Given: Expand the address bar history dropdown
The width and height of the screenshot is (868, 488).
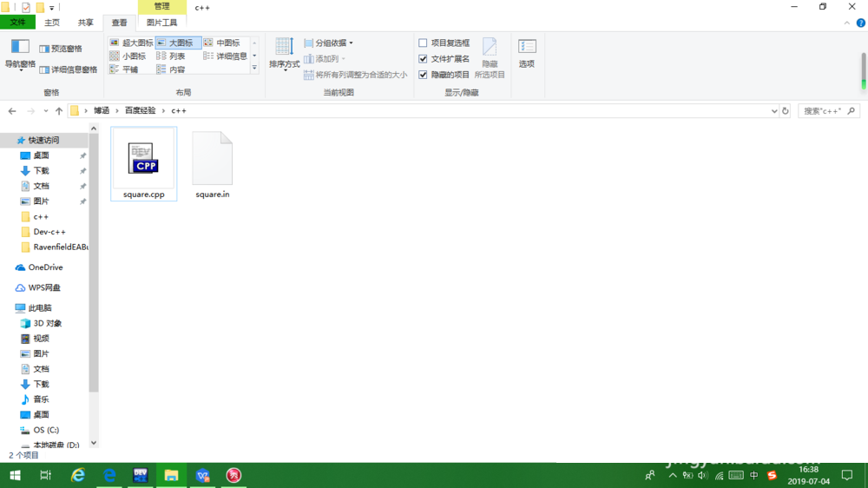Looking at the screenshot, I should 774,111.
